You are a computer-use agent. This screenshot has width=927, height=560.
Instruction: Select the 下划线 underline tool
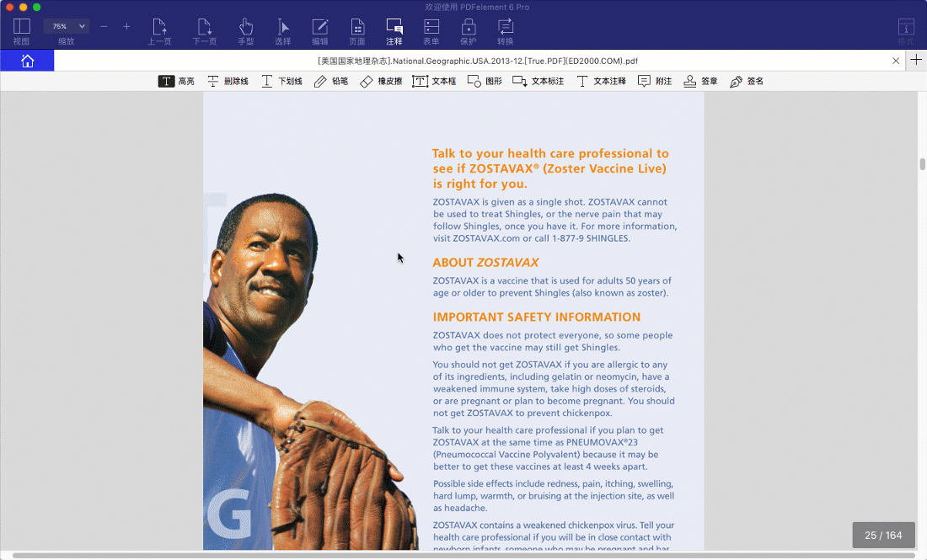point(282,81)
